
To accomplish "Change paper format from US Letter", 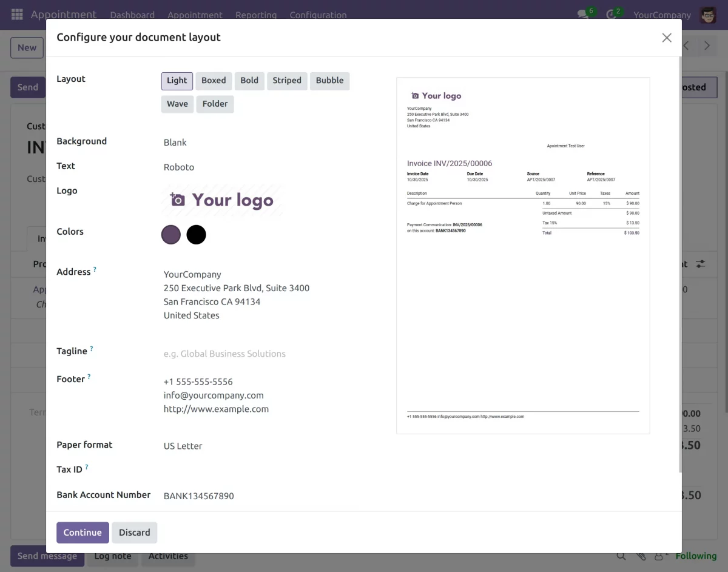I will point(183,446).
